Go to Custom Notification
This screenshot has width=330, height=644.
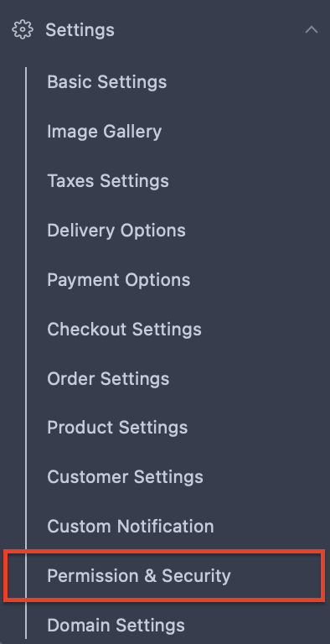click(131, 526)
